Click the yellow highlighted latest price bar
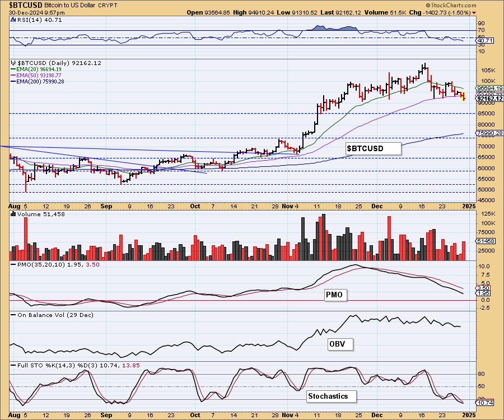This screenshot has width=504, height=420. point(464,96)
